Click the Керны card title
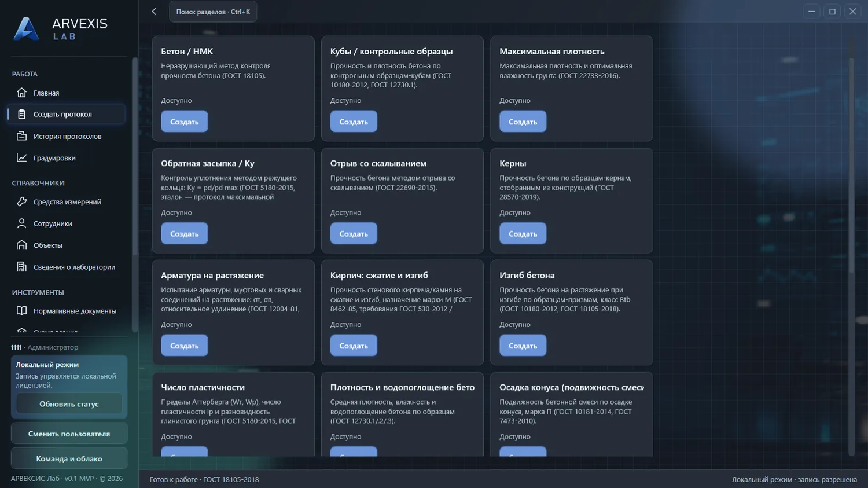868x488 pixels. [513, 163]
